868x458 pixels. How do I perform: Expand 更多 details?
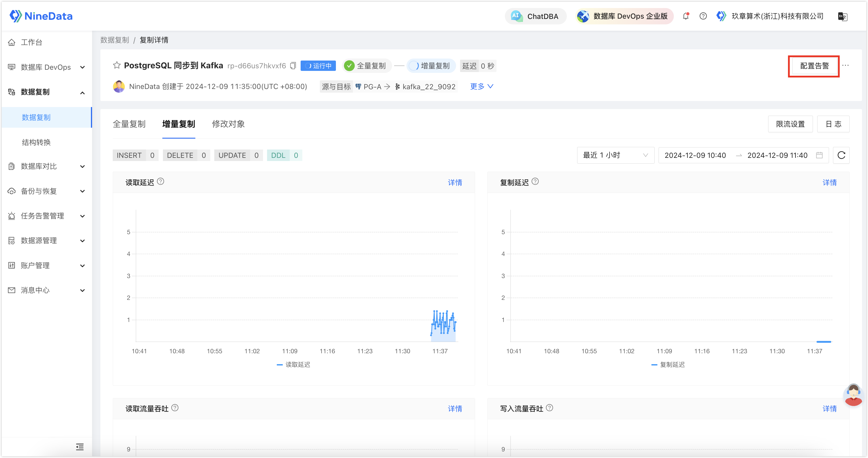pos(482,86)
